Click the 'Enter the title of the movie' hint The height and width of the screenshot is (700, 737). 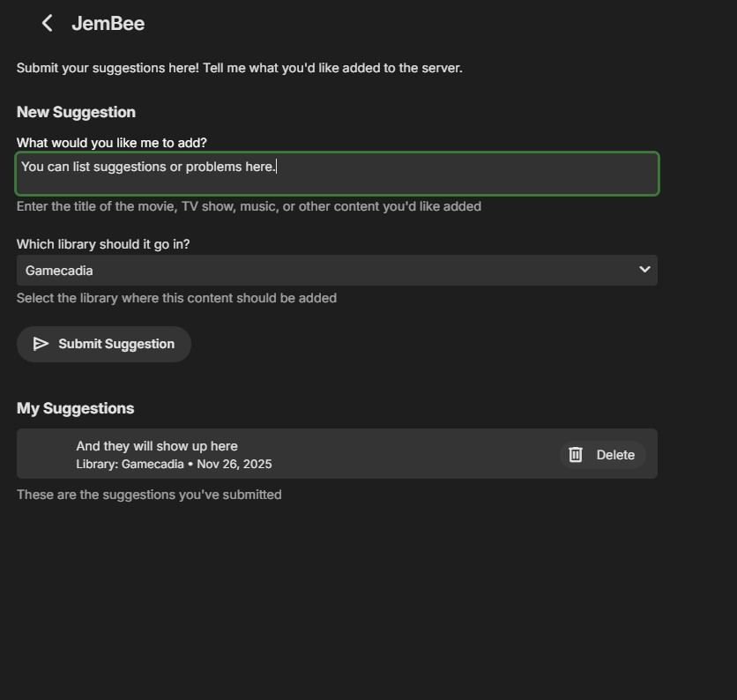click(249, 206)
